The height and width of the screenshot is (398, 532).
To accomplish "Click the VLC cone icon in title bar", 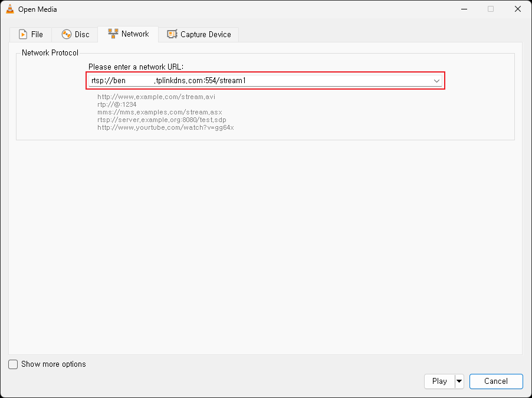I will pyautogui.click(x=9, y=9).
